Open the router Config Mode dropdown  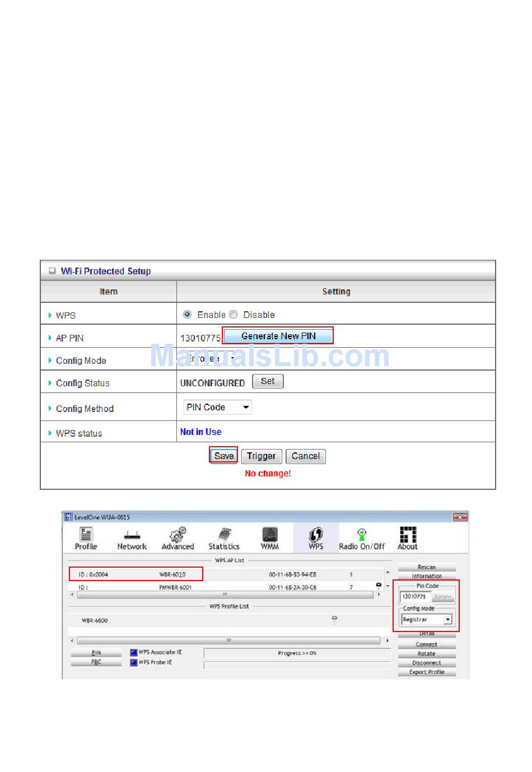click(x=212, y=358)
